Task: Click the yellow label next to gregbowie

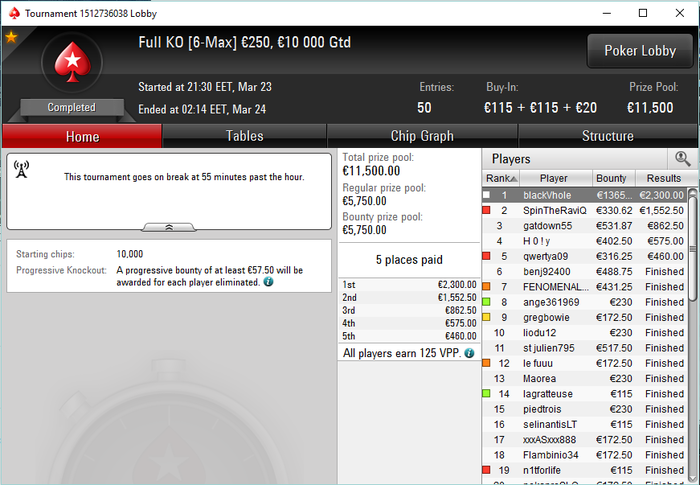Action: tap(487, 317)
